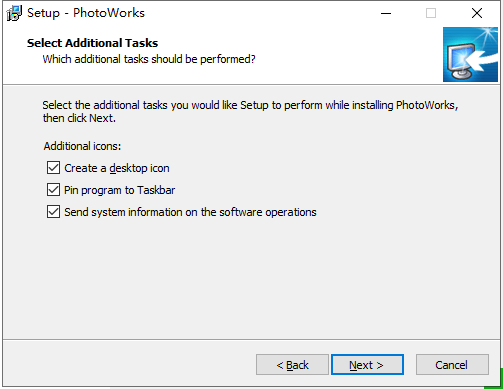Viewport: 503px width, 389px height.
Task: Toggle the Pin program to Taskbar checkbox
Action: (x=53, y=190)
